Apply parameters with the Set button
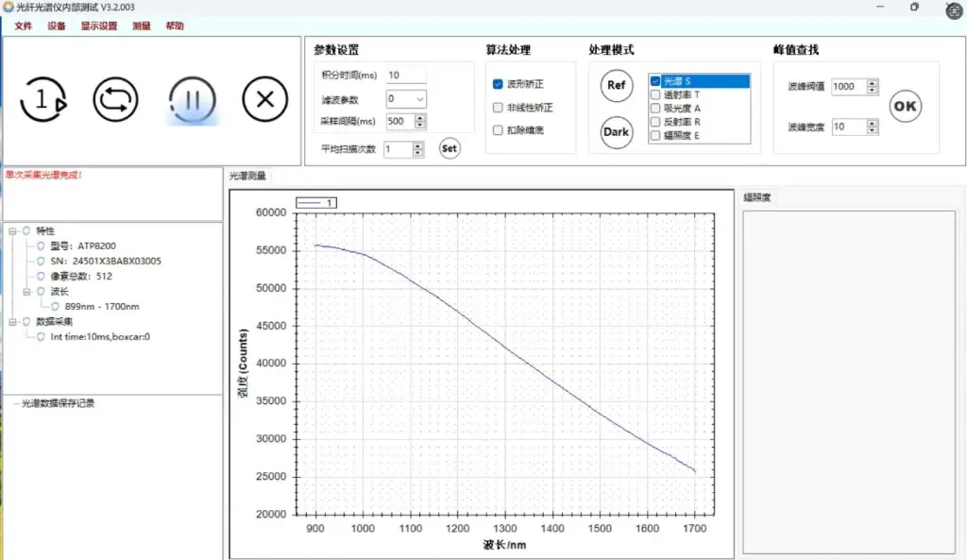 point(450,148)
